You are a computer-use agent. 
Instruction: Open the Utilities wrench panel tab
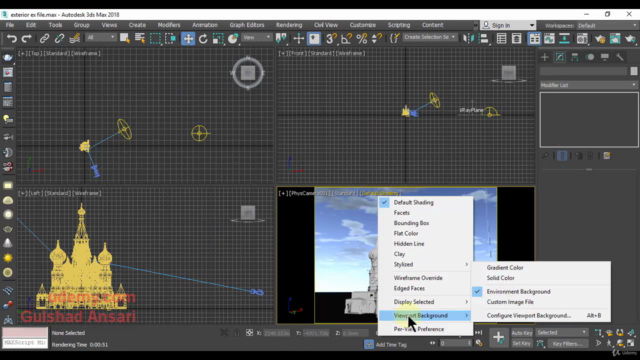point(620,57)
